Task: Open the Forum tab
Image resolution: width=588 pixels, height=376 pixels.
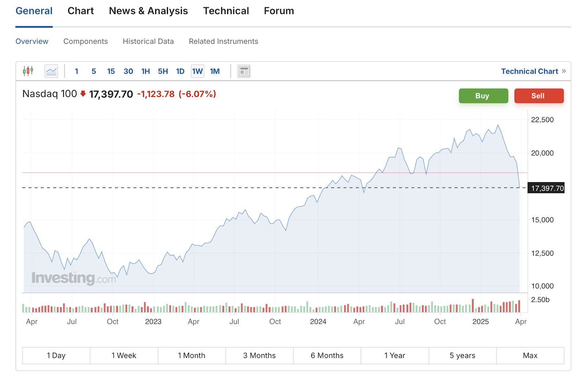Action: point(279,11)
